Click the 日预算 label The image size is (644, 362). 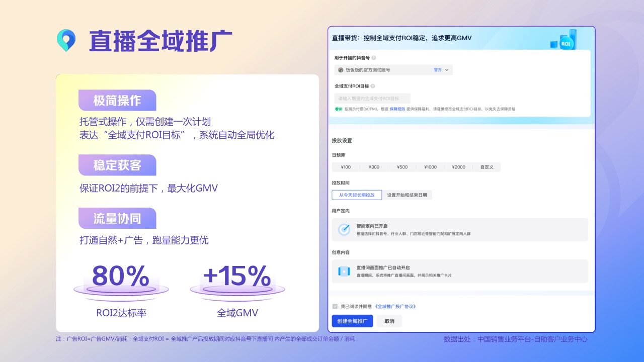[x=339, y=155]
